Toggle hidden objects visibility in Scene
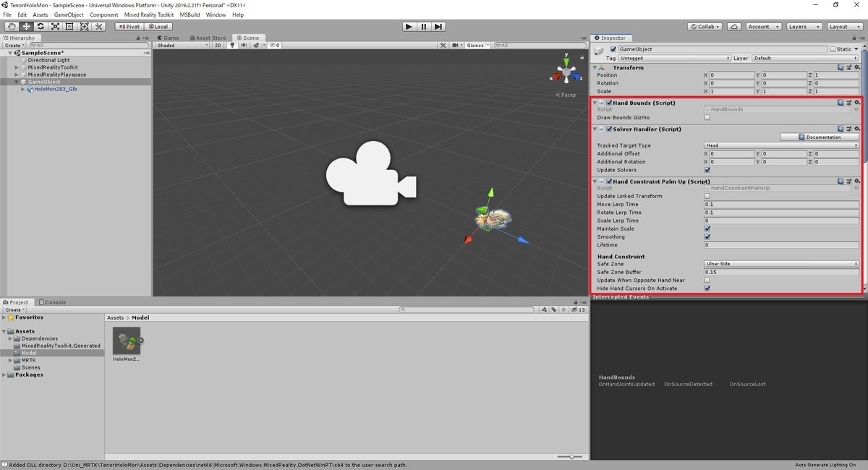 [273, 45]
